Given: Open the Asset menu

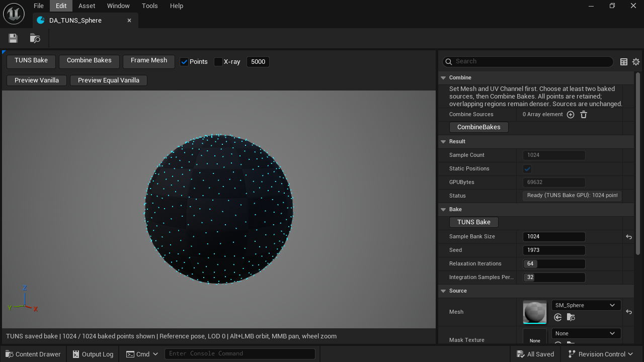Looking at the screenshot, I should 87,6.
